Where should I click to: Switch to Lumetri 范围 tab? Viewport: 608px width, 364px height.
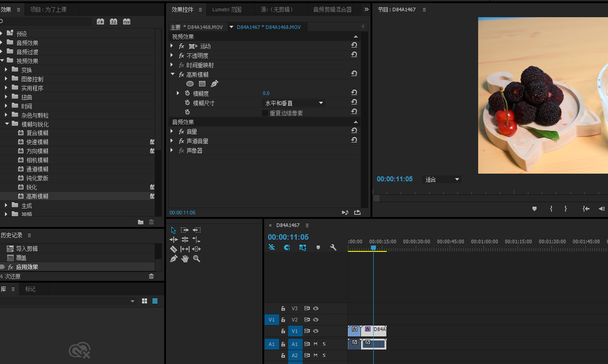227,9
